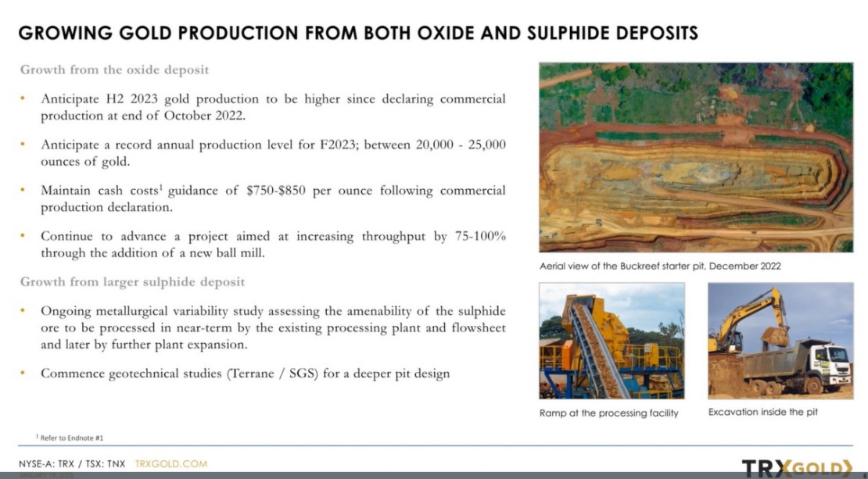The image size is (868, 479).
Task: Click the bullet about H2 2023 gold production
Action: pyautogui.click(x=273, y=107)
